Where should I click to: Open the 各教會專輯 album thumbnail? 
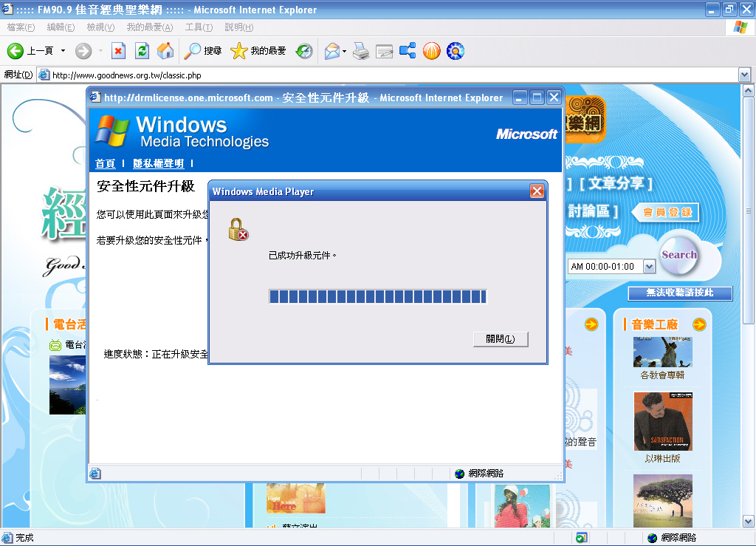point(662,352)
